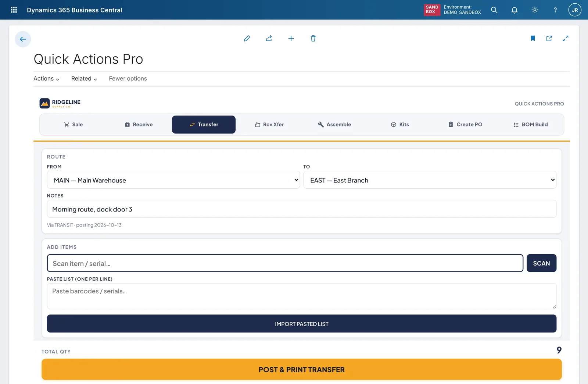Open the TO location dropdown

click(x=430, y=180)
